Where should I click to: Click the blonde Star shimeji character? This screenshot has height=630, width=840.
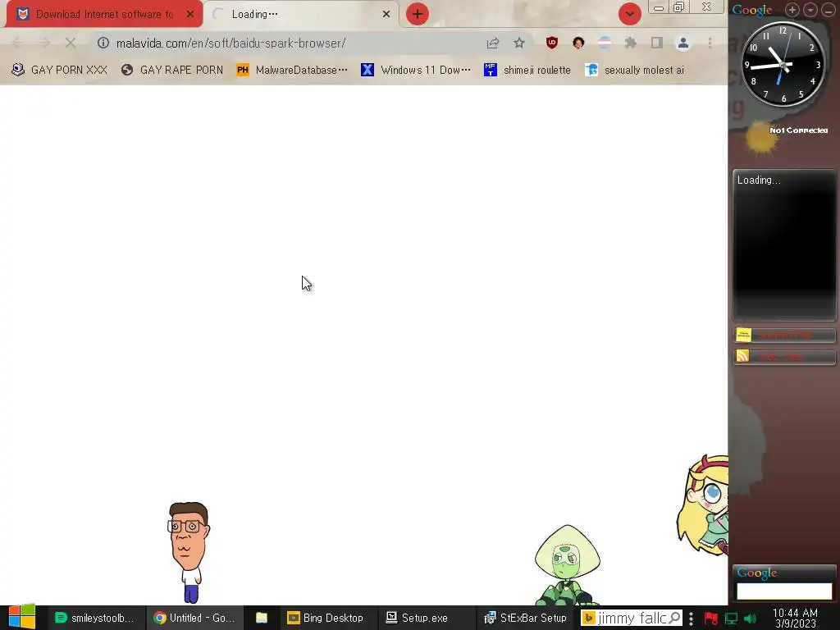(x=702, y=505)
